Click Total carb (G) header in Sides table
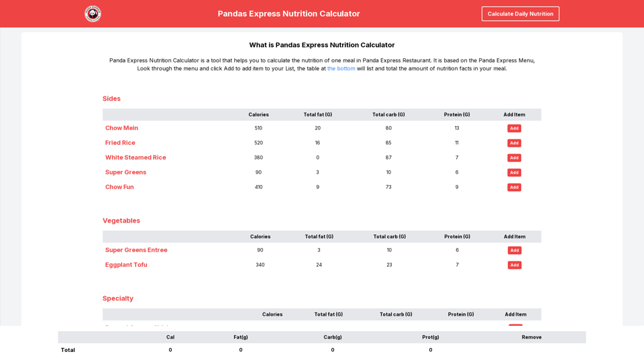This screenshot has height=362, width=644. (388, 115)
